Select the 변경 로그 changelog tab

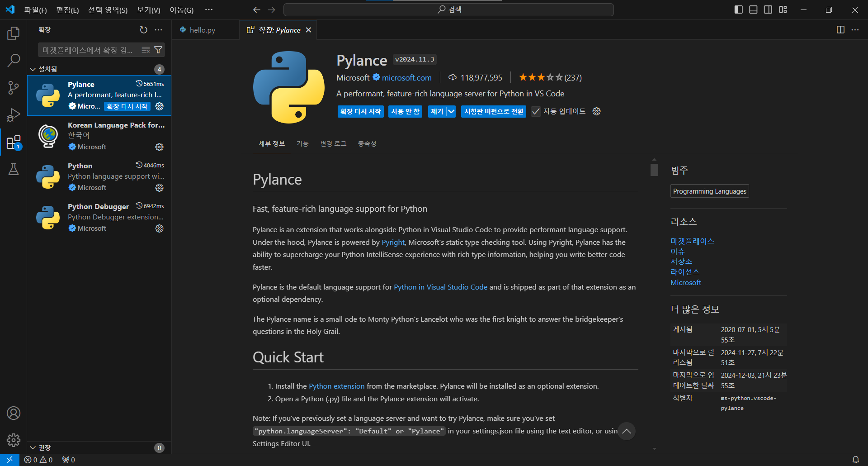(333, 143)
